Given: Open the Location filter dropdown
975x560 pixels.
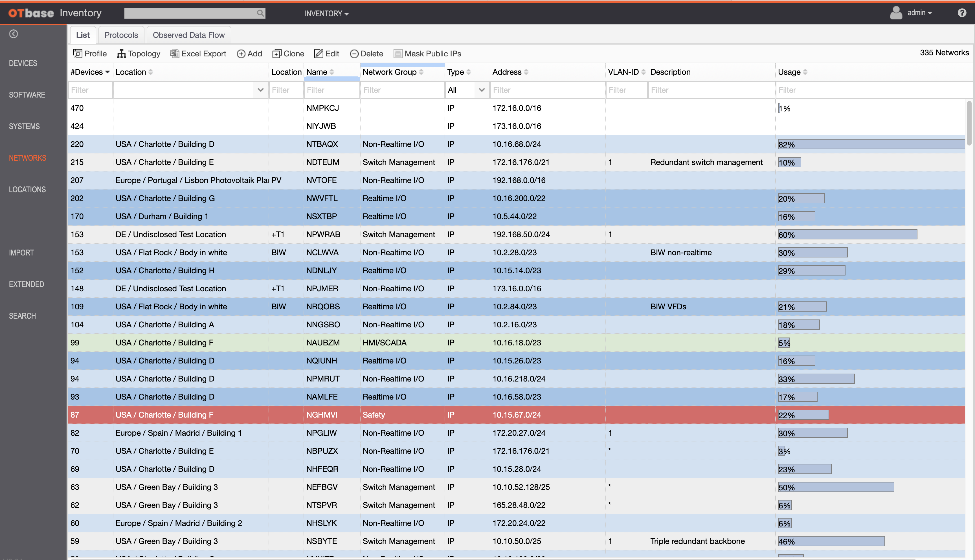Looking at the screenshot, I should tap(260, 90).
